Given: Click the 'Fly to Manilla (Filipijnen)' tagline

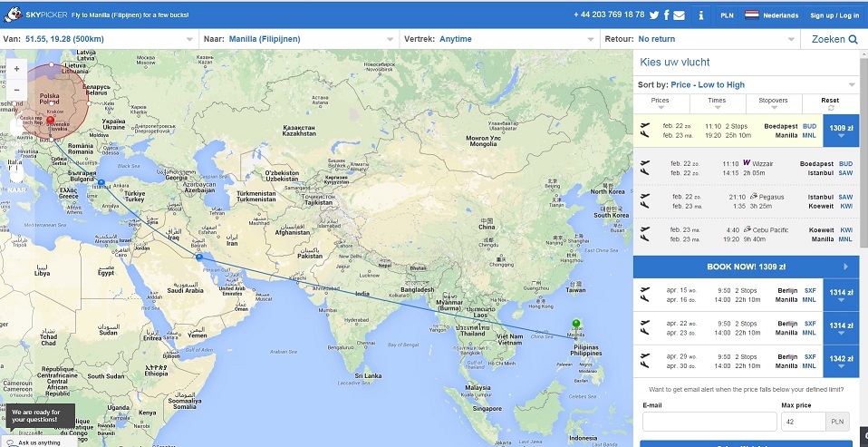Looking at the screenshot, I should pos(130,15).
